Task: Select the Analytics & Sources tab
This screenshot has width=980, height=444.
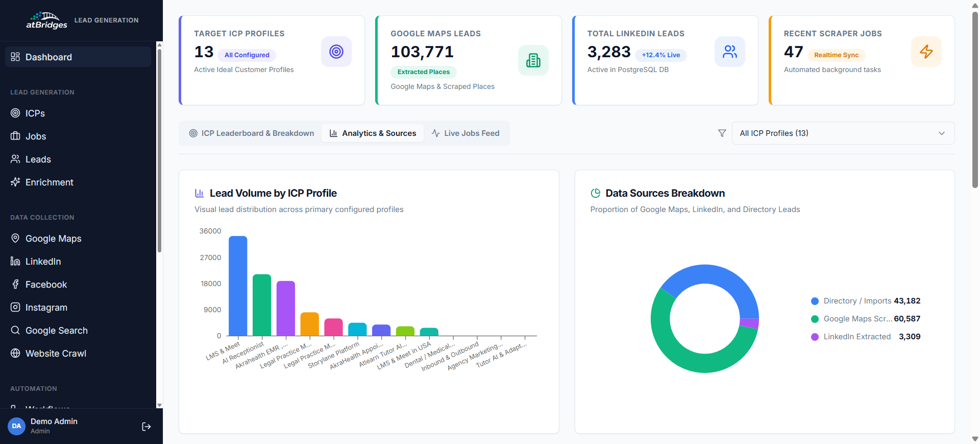Action: [373, 133]
